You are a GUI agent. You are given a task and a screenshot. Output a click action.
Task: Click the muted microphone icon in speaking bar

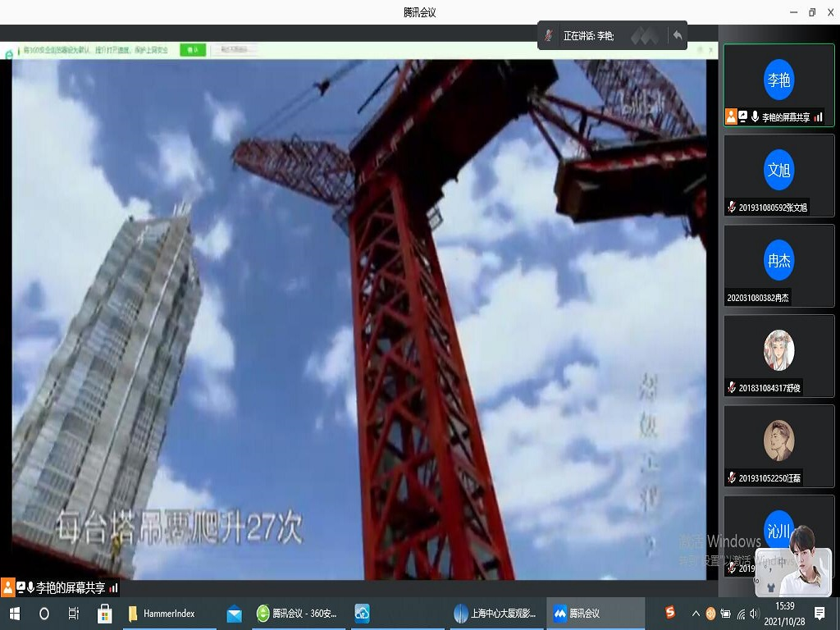pos(549,36)
